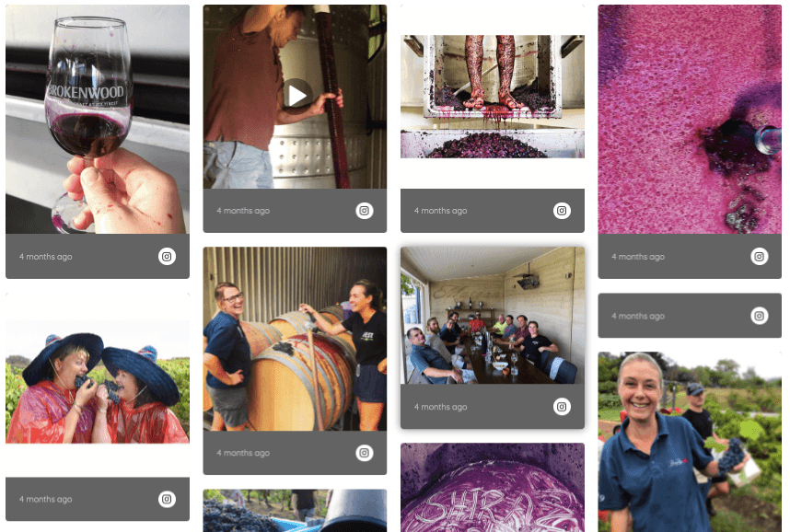Screen dimensions: 790x532
Task: Click Instagram icon under grape stomping feet photo
Action: 562,211
